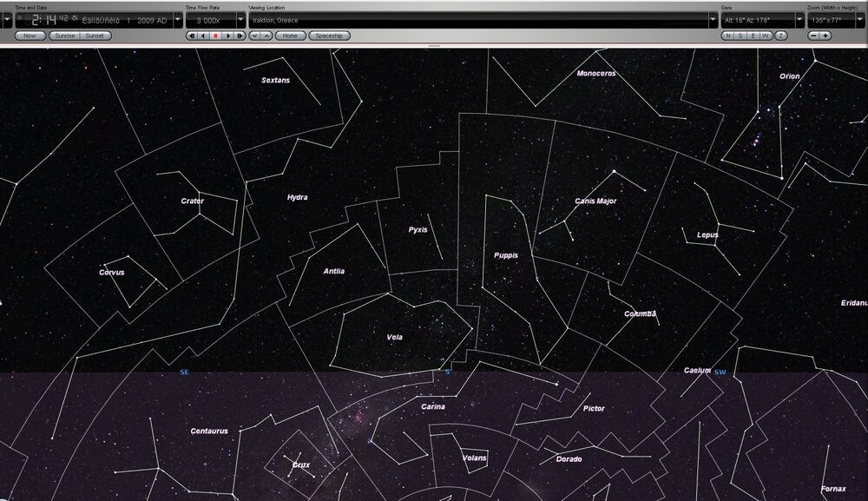Lower viewing elevation with down arrow button

click(x=254, y=36)
